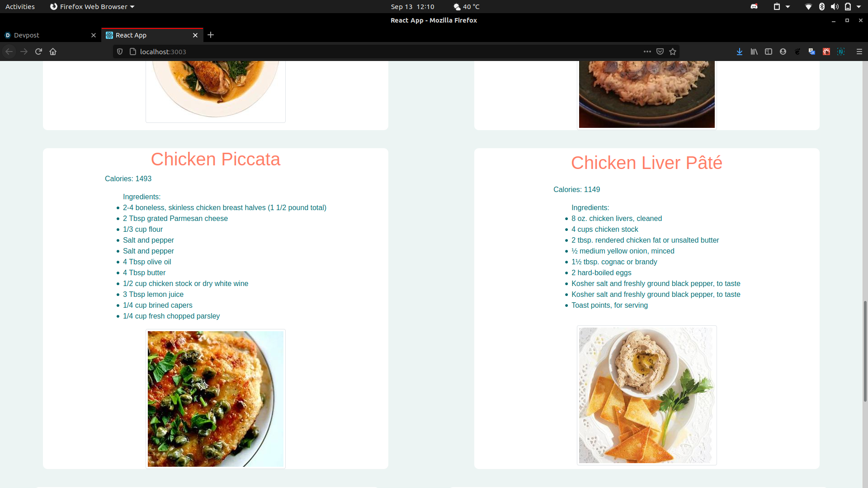The image size is (868, 488).
Task: Open the Firefox hamburger menu
Action: tap(859, 52)
